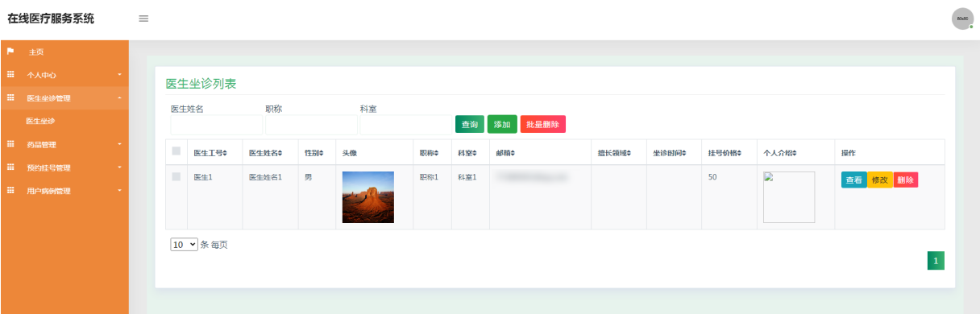980x314 pixels.
Task: Click 删除 for 医生1 row
Action: click(x=905, y=180)
